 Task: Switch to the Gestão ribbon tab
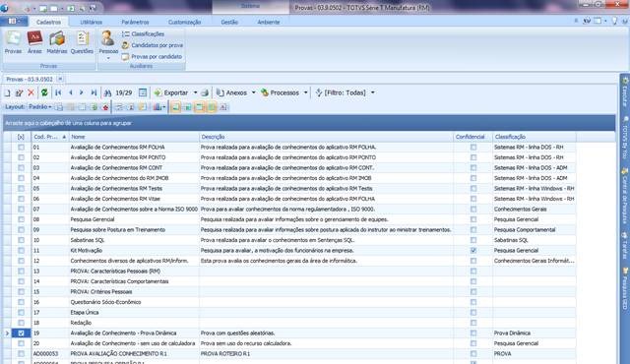[x=229, y=22]
